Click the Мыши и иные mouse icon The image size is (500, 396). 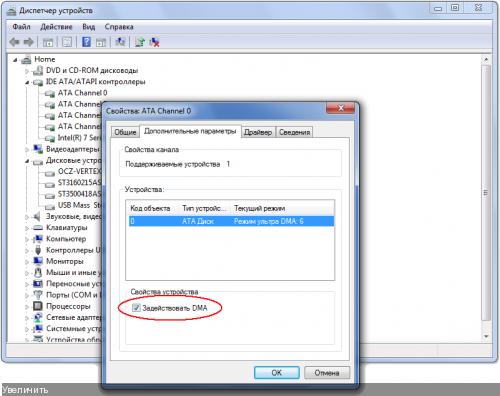tap(38, 272)
